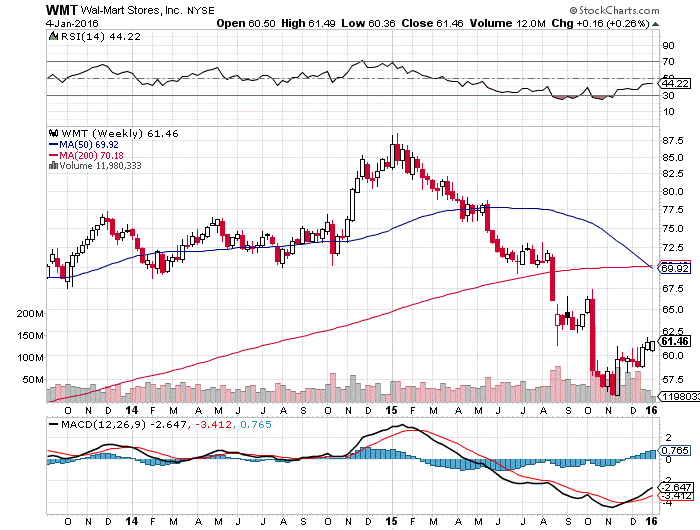Click the Wal-Mart Stores, Inc. company name

click(x=132, y=10)
